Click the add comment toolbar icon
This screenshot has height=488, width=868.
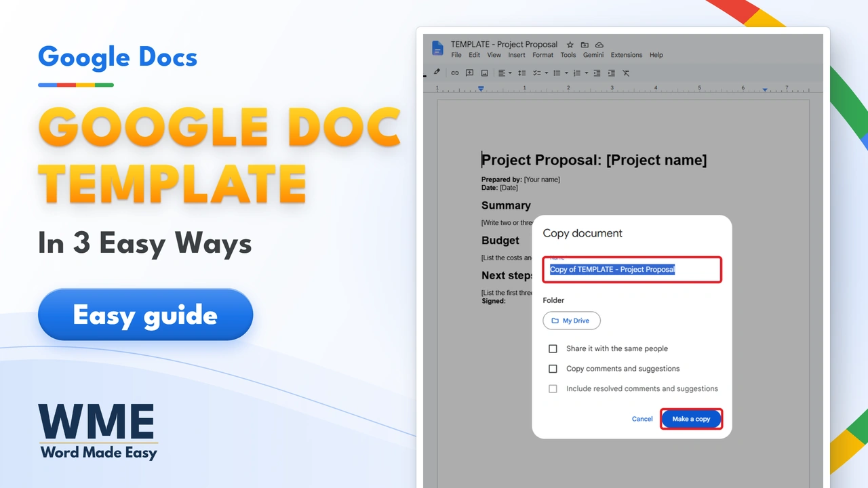[x=469, y=73]
